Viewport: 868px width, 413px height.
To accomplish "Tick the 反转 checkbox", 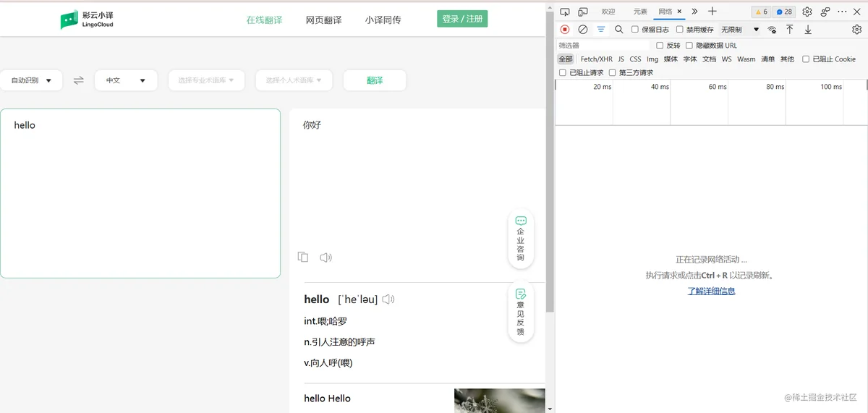I will pos(660,46).
